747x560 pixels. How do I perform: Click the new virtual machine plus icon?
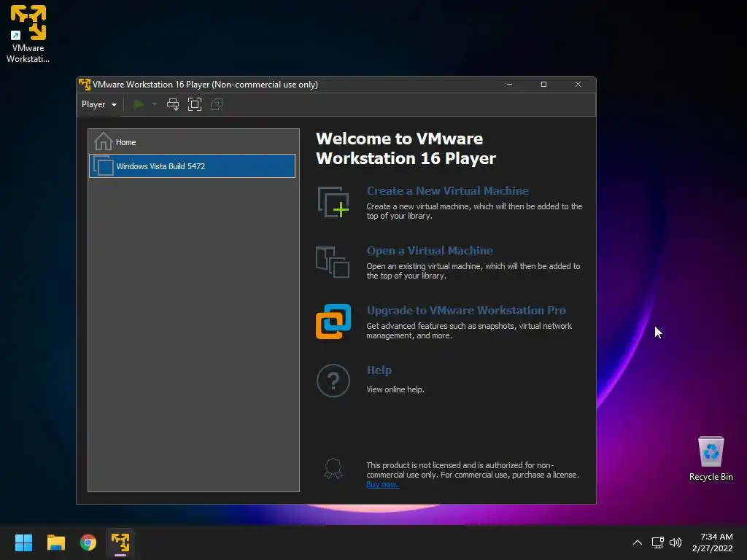[x=333, y=203]
